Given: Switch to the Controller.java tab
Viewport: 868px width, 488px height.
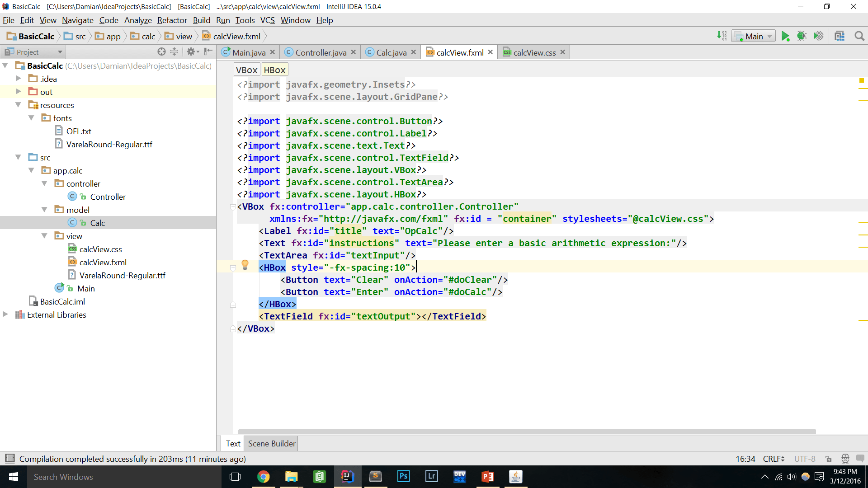Looking at the screenshot, I should coord(321,52).
